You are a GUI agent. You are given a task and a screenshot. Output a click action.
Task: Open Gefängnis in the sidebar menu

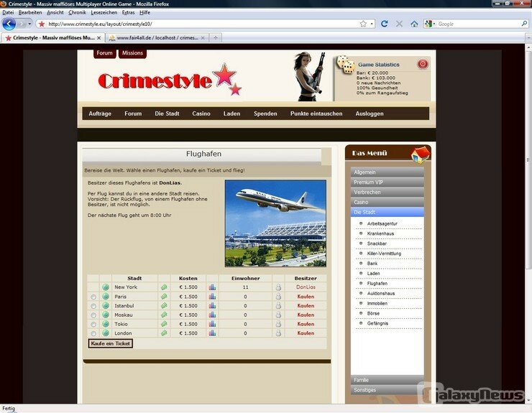(377, 323)
